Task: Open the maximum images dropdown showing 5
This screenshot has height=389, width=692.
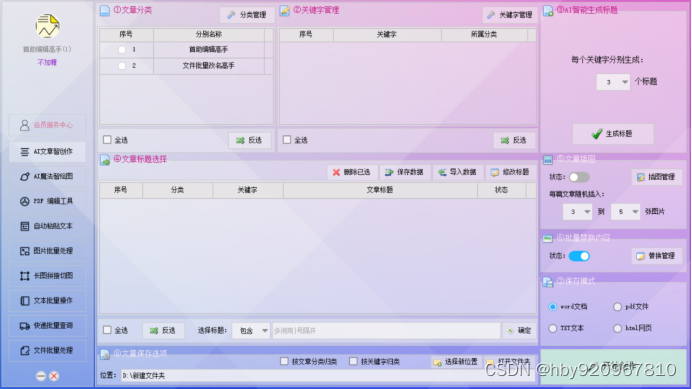Action: coord(625,212)
